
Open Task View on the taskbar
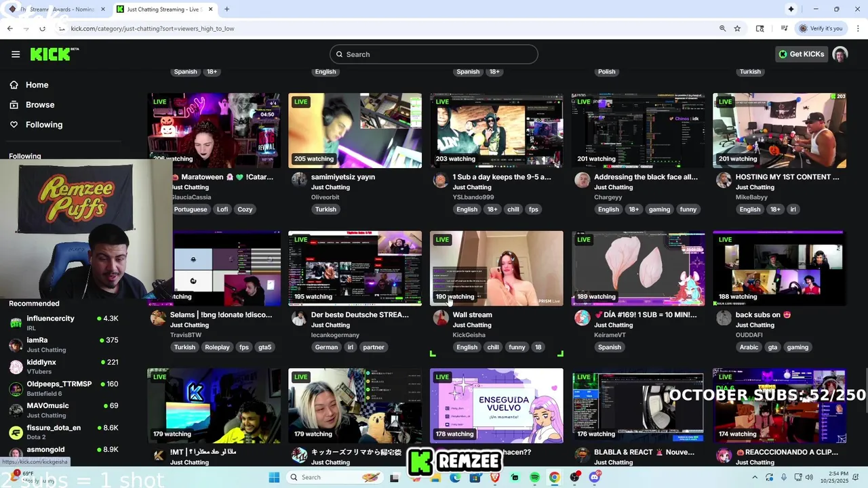click(394, 477)
